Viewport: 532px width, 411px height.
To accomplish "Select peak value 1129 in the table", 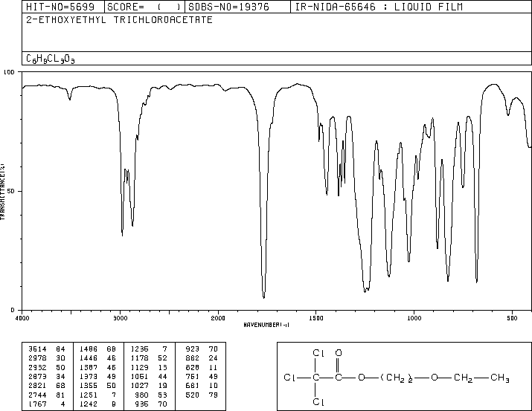I will point(140,367).
